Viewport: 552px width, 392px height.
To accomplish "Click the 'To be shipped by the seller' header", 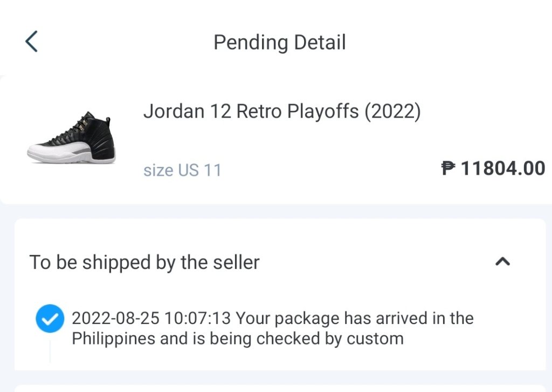I will point(144,262).
